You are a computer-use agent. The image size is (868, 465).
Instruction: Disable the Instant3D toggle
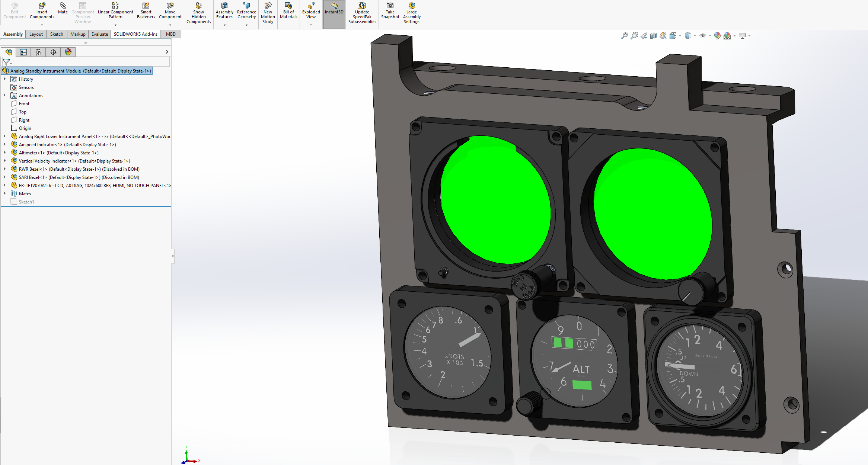(334, 11)
